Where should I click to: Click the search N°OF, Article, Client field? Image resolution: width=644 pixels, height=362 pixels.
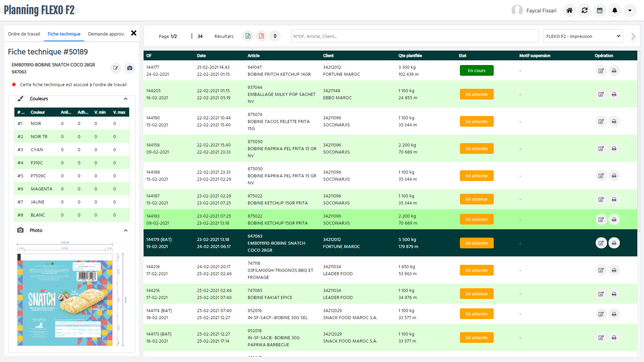click(x=415, y=36)
